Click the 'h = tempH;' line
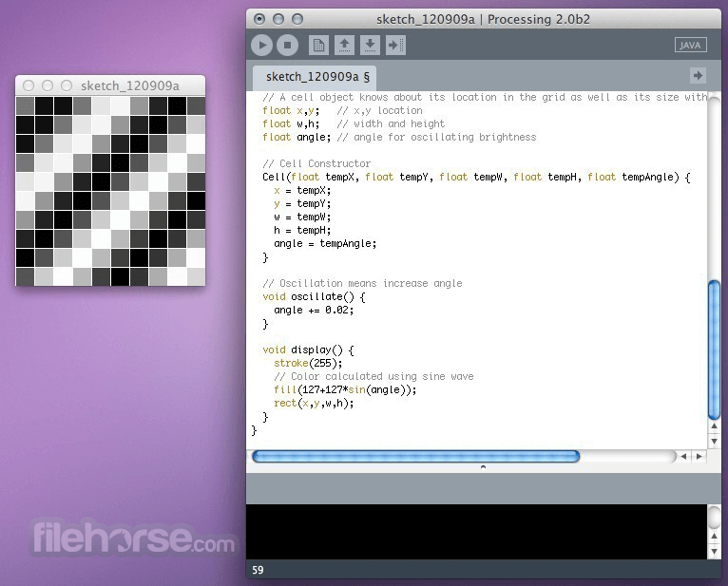This screenshot has width=728, height=586. pos(302,231)
